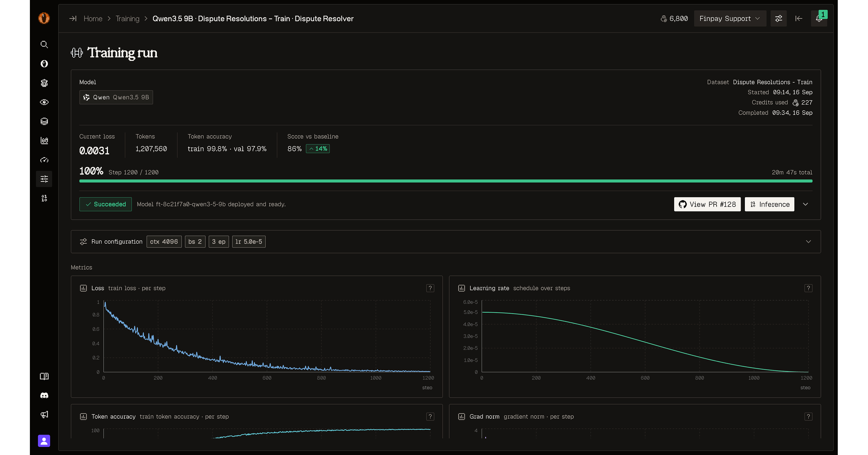Viewport: 868px width, 455px height.
Task: Click the green training progress bar
Action: (x=446, y=181)
